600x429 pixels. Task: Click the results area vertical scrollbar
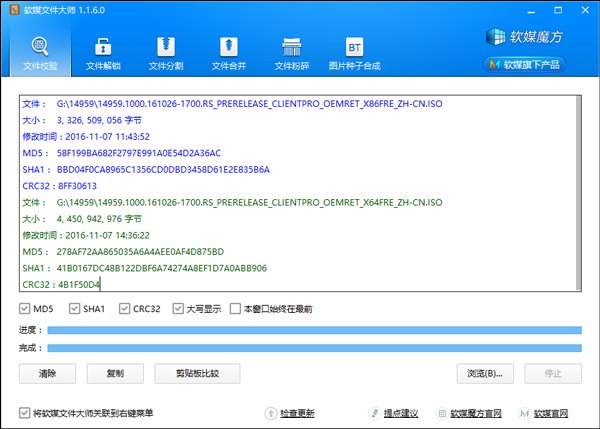click(x=579, y=193)
